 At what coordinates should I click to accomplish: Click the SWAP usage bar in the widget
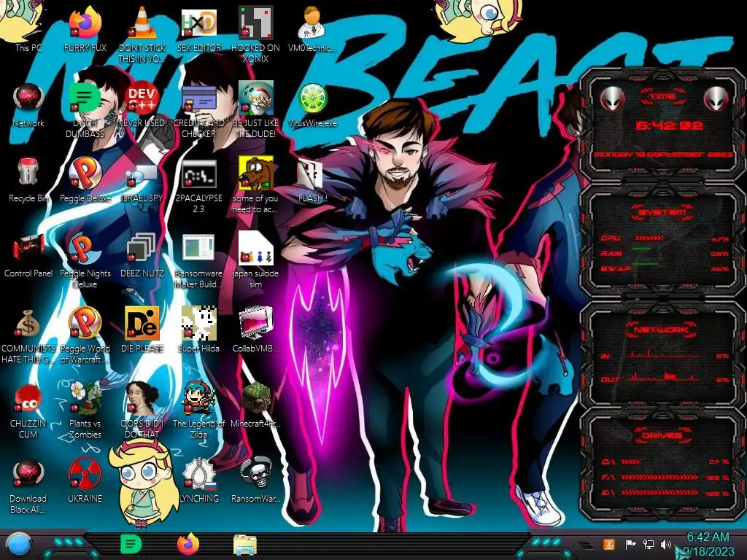645,263
